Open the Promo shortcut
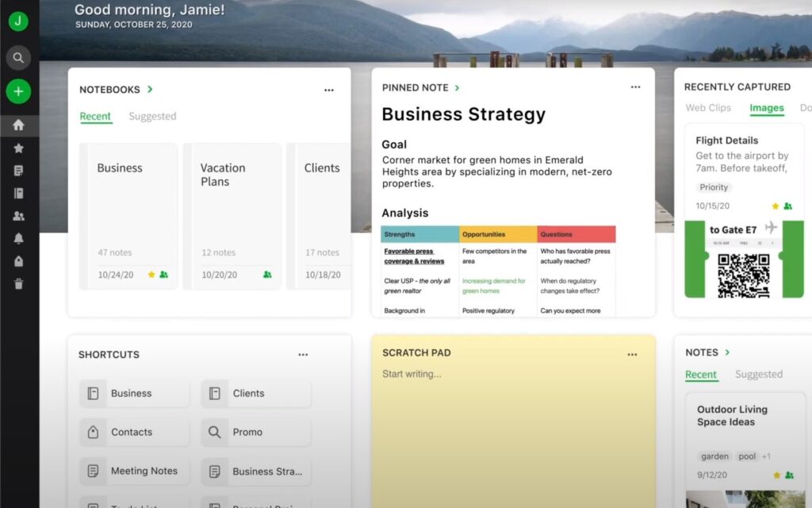 (x=246, y=432)
